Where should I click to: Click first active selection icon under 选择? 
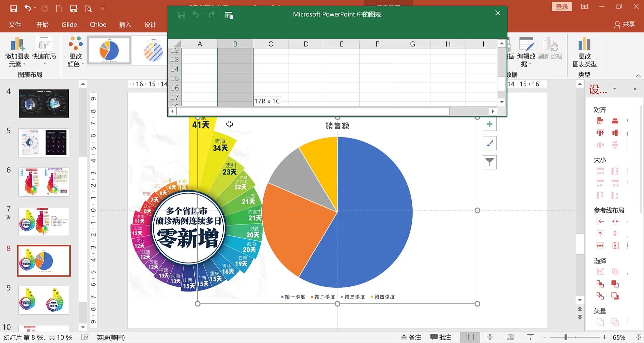pyautogui.click(x=600, y=284)
